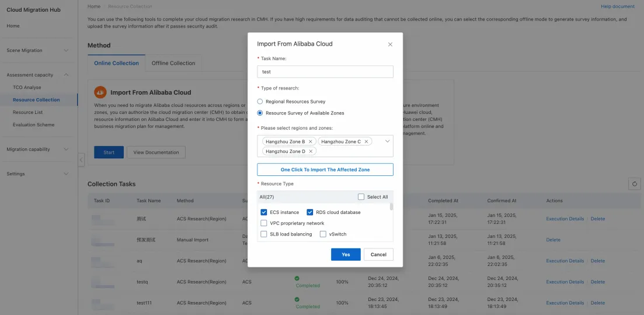Click One Click To Import The Affected Zone
644x315 pixels.
tap(325, 169)
